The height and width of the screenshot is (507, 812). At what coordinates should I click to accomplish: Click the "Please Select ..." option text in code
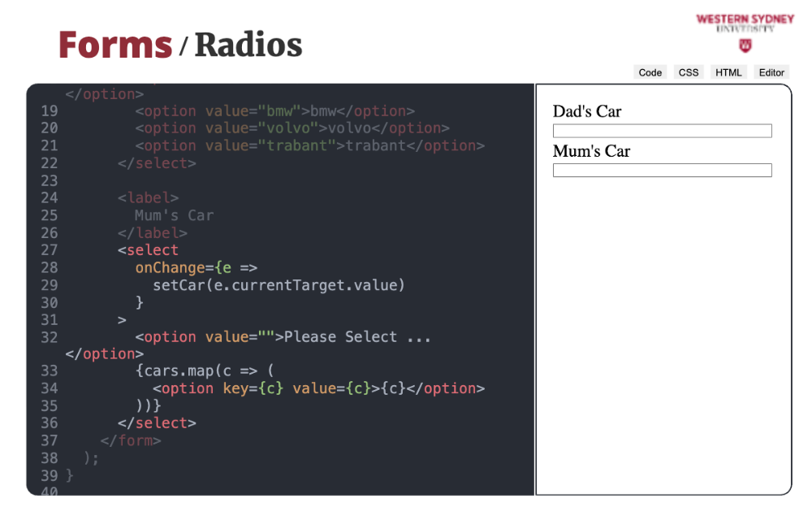coord(356,337)
